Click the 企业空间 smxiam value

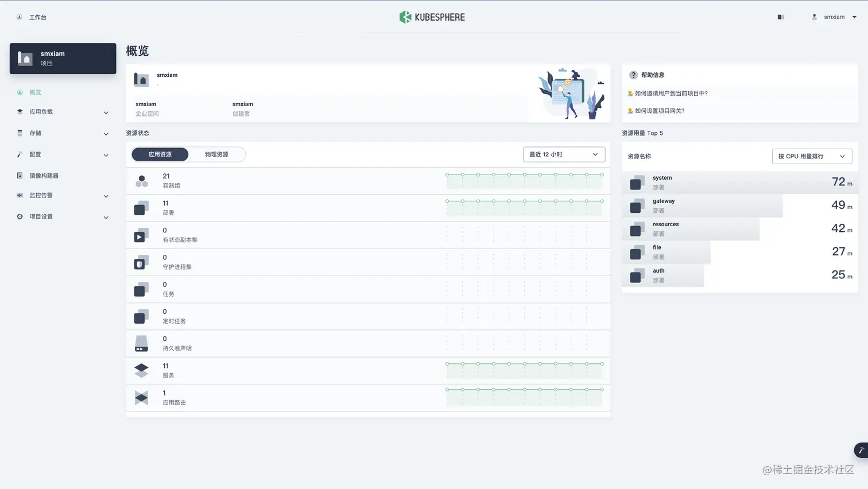click(146, 104)
